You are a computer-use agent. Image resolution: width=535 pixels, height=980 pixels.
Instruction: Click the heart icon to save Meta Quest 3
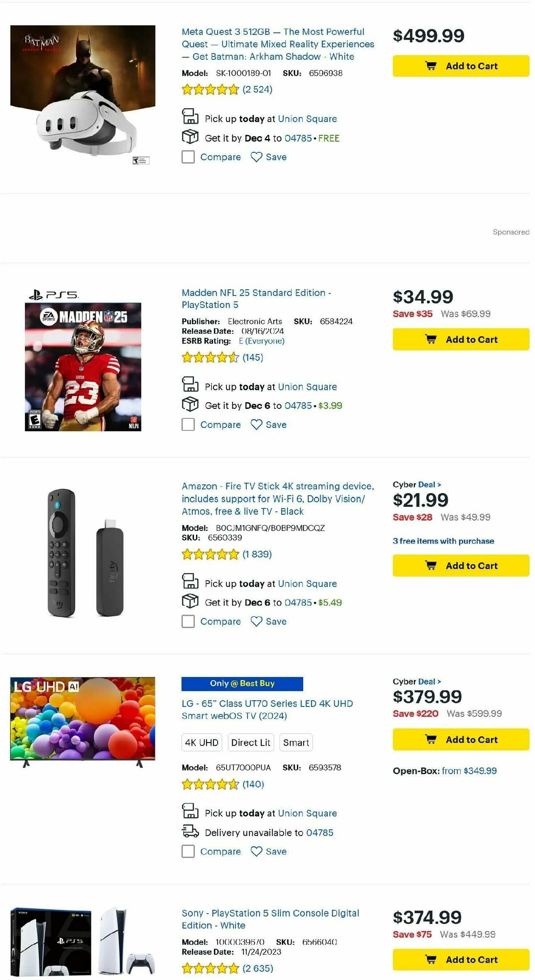(255, 157)
